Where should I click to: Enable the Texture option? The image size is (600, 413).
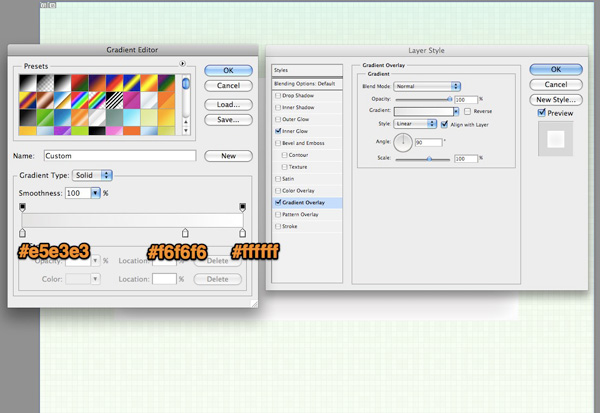[x=284, y=167]
